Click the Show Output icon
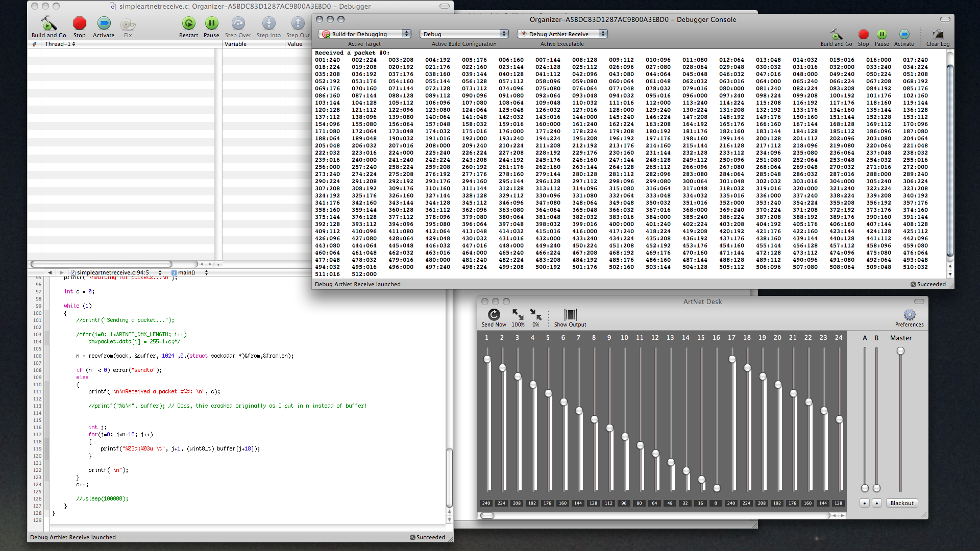 pos(570,315)
